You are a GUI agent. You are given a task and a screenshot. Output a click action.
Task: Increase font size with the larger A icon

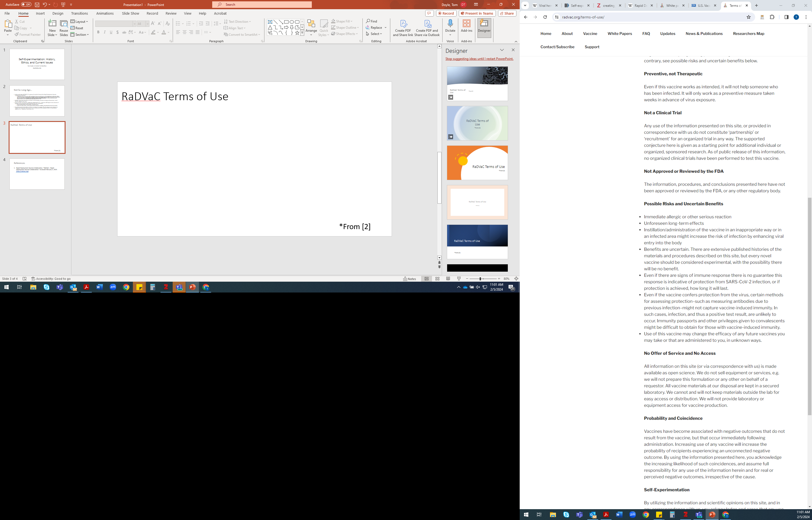[153, 23]
